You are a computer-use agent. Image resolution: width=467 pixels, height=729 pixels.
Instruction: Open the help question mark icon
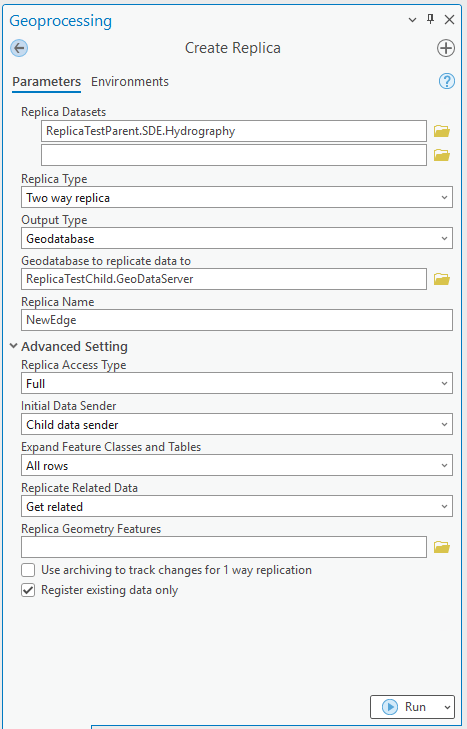(x=447, y=81)
